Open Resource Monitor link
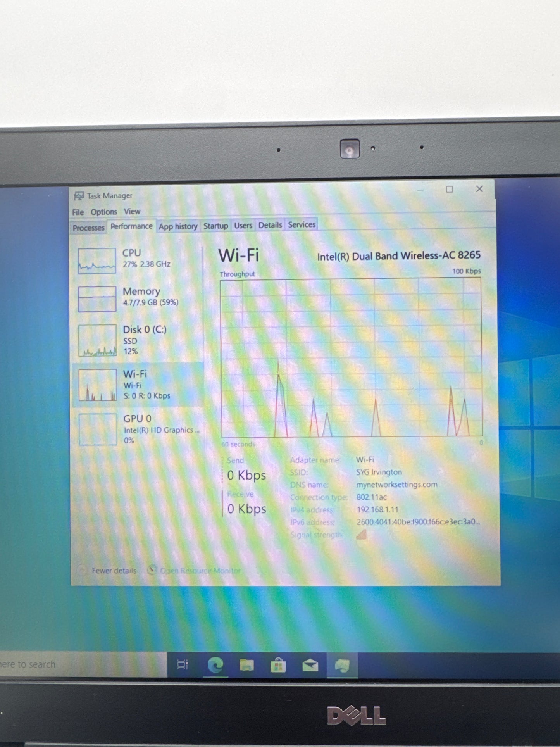This screenshot has width=560, height=747. [x=200, y=571]
